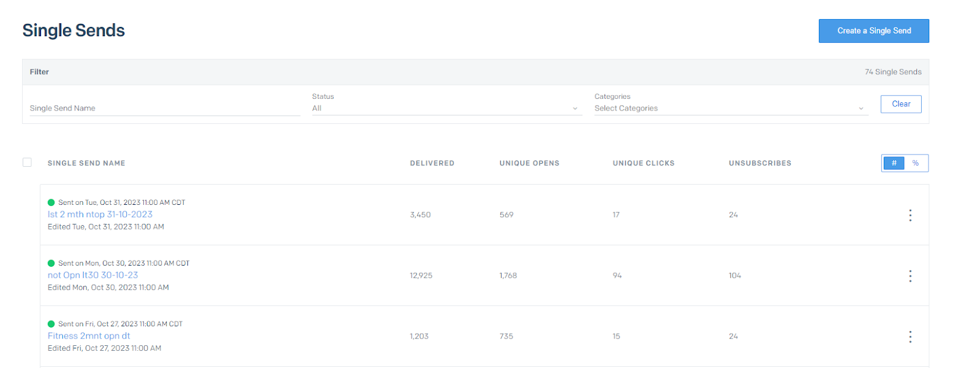
Task: Click delivered value 3,450
Action: click(x=420, y=215)
